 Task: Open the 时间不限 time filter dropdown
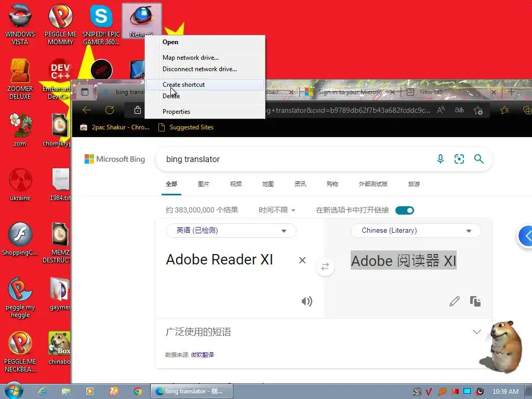(x=277, y=210)
